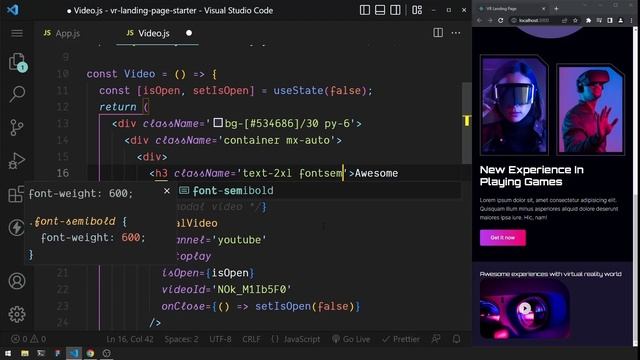Open the Explorer view in activity bar
The height and width of the screenshot is (360, 640).
pyautogui.click(x=17, y=62)
